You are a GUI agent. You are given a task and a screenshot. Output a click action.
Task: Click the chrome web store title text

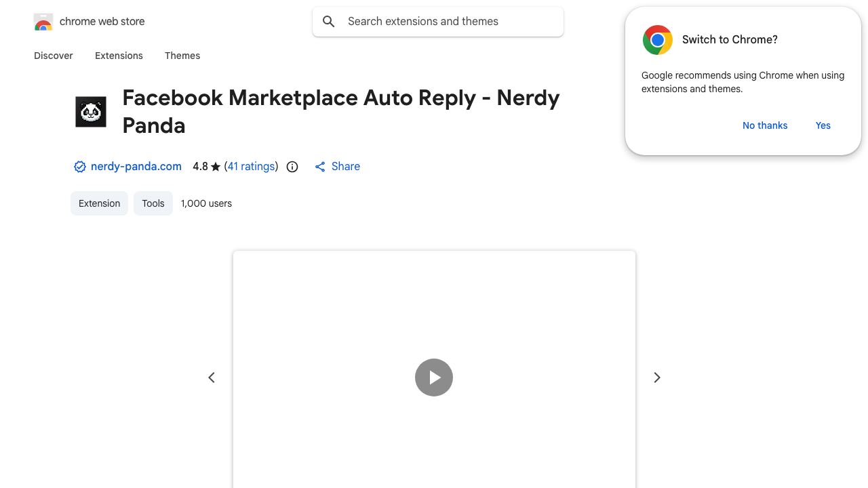pos(102,22)
